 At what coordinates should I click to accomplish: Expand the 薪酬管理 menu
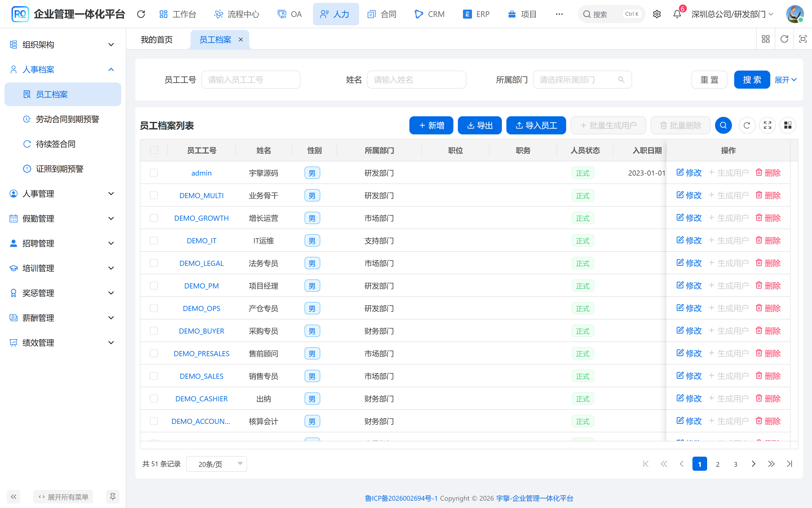[x=63, y=318]
